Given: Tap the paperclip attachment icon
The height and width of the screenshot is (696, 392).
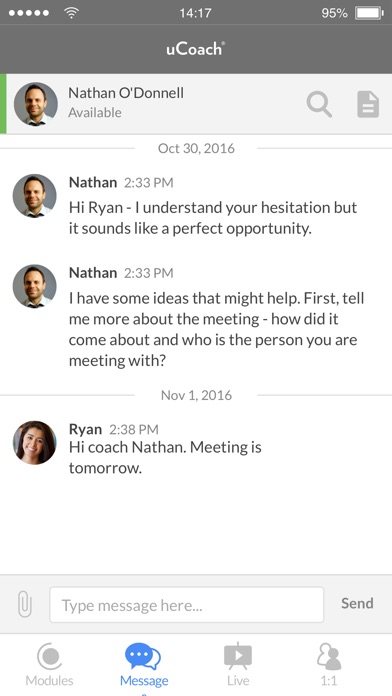Looking at the screenshot, I should [x=25, y=604].
